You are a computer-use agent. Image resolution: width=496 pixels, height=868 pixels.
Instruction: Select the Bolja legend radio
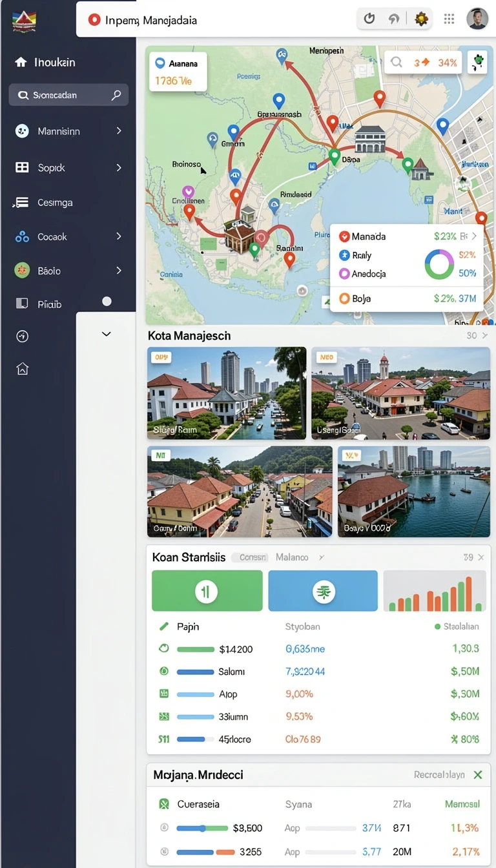(x=344, y=298)
